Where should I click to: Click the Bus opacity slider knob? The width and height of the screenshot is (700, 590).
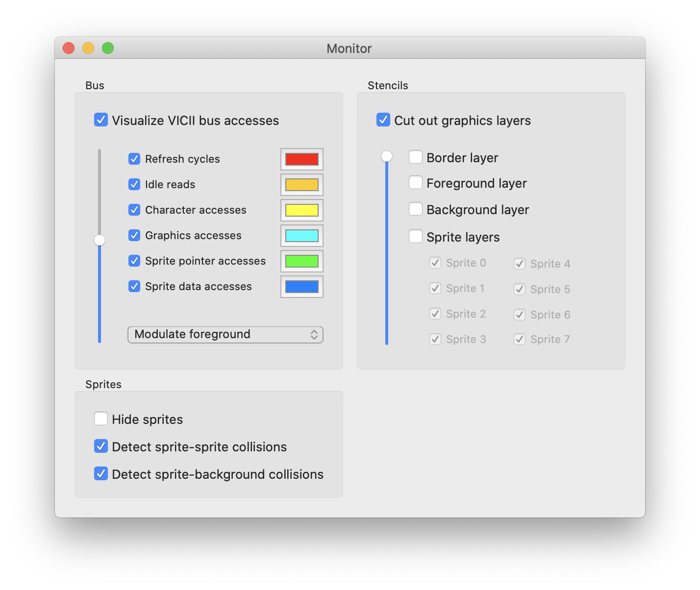point(100,240)
